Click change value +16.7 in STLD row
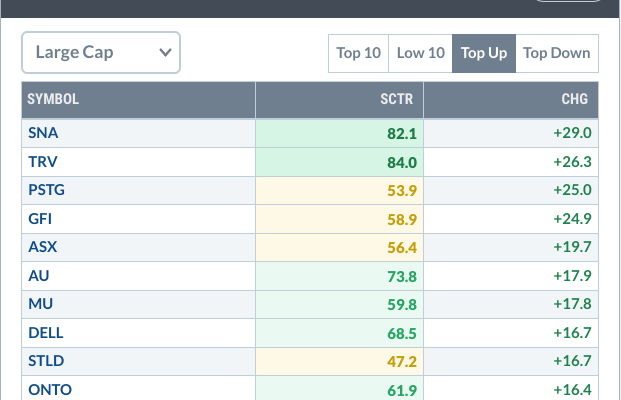This screenshot has width=621, height=400. [x=572, y=361]
